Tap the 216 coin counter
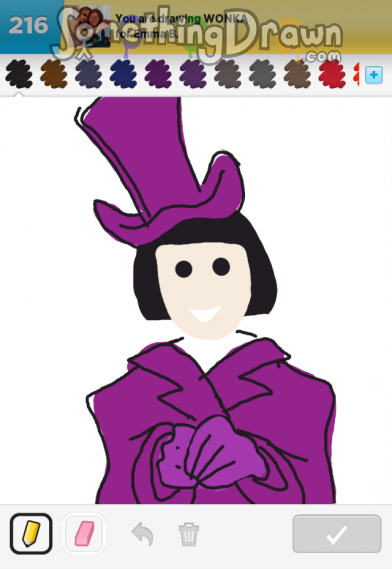The height and width of the screenshot is (569, 392). [28, 25]
